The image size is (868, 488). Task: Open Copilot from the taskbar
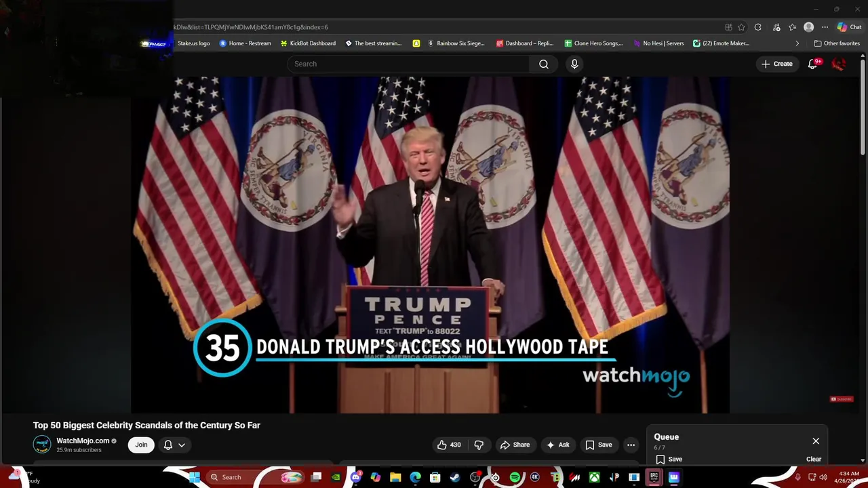click(x=375, y=477)
